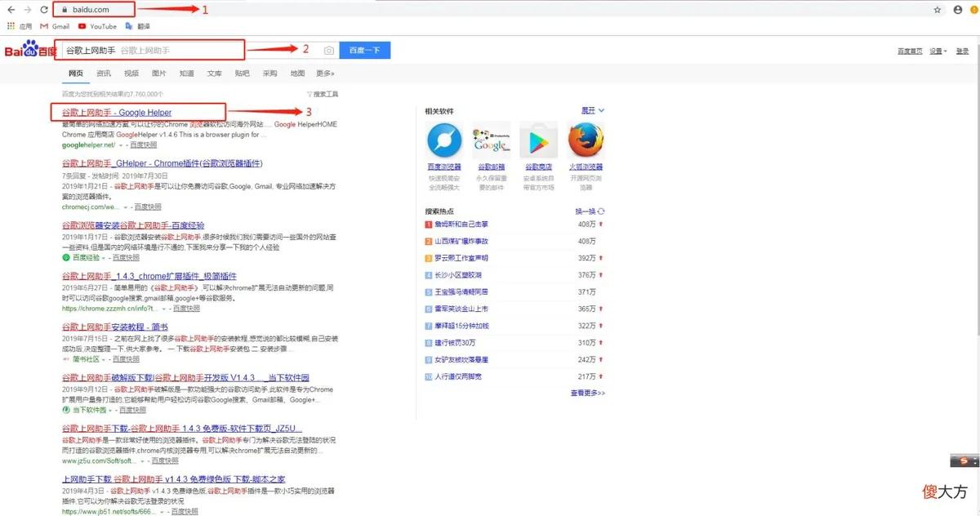Open the 火狐浏览器 Firefox icon
This screenshot has width=980, height=516.
pos(586,140)
